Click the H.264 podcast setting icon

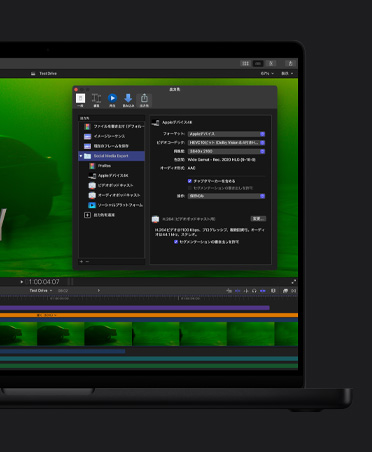[155, 219]
